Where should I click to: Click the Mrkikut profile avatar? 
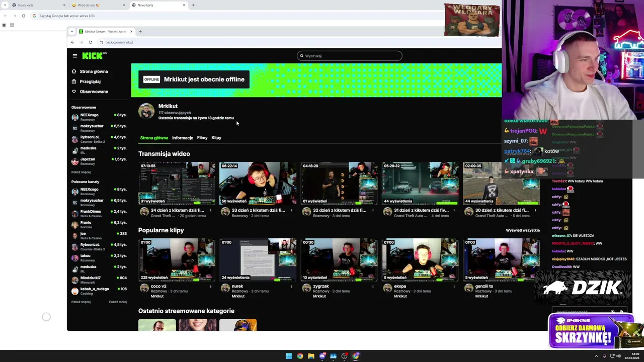(x=146, y=111)
